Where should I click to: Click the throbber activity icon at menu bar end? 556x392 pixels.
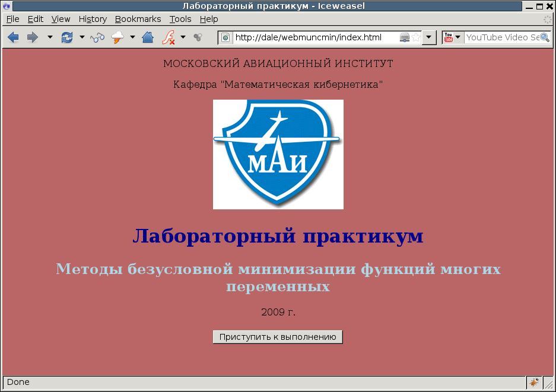(x=548, y=19)
